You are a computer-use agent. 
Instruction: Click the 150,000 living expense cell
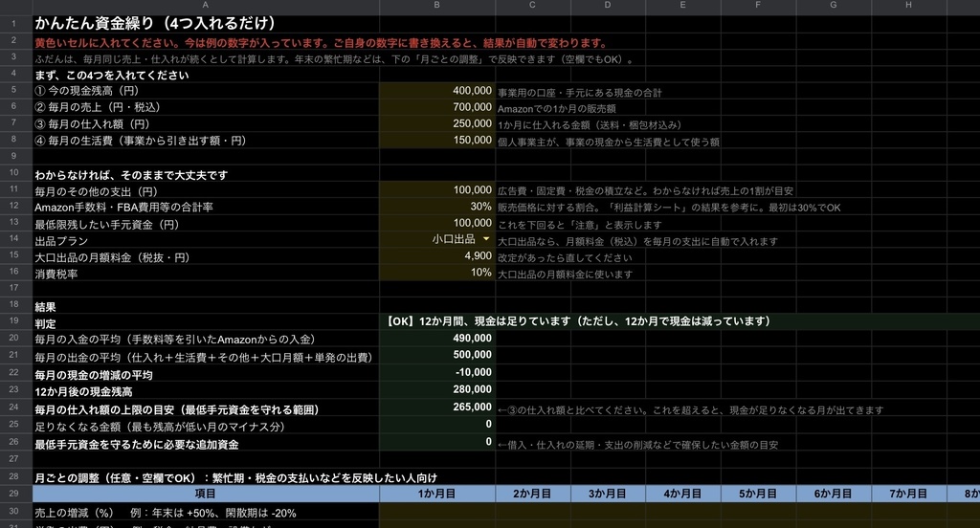(436, 140)
